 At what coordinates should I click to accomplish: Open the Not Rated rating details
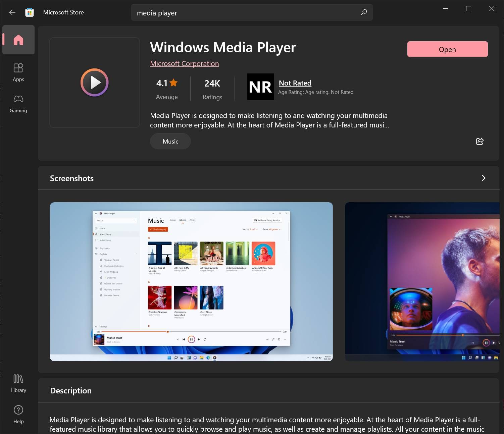[295, 83]
